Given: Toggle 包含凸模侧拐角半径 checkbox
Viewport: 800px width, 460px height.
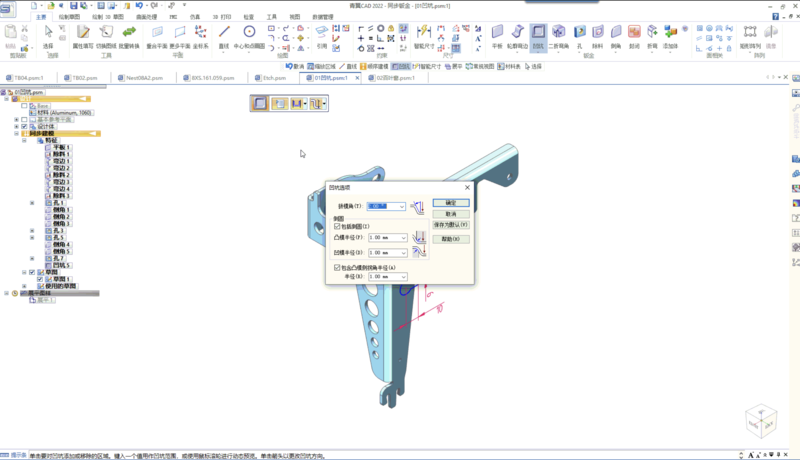Looking at the screenshot, I should (x=337, y=268).
